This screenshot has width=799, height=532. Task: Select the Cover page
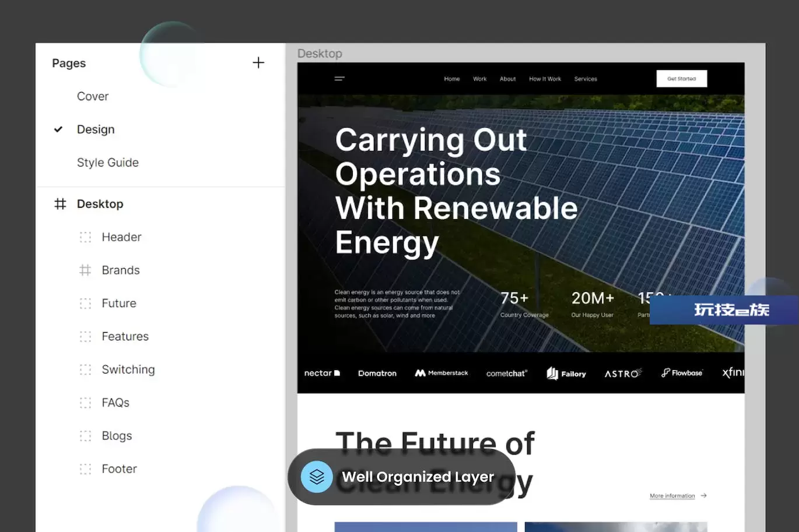pos(93,96)
